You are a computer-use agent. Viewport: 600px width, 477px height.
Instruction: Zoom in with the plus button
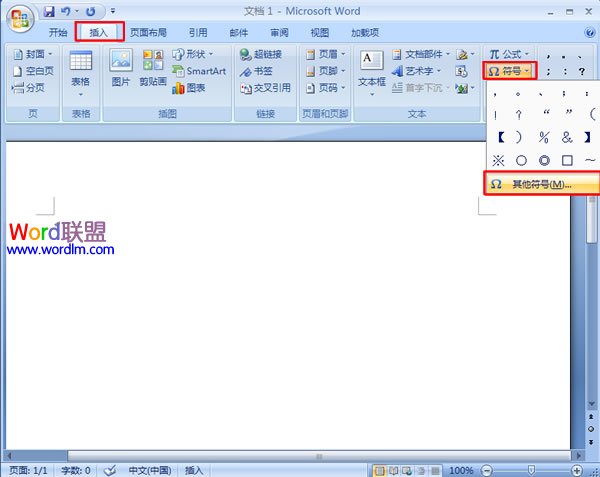tap(577, 470)
